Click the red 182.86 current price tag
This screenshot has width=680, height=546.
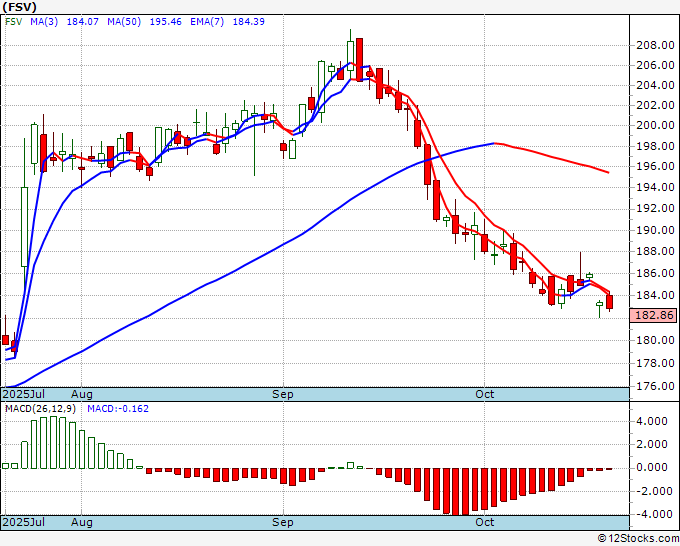click(654, 315)
